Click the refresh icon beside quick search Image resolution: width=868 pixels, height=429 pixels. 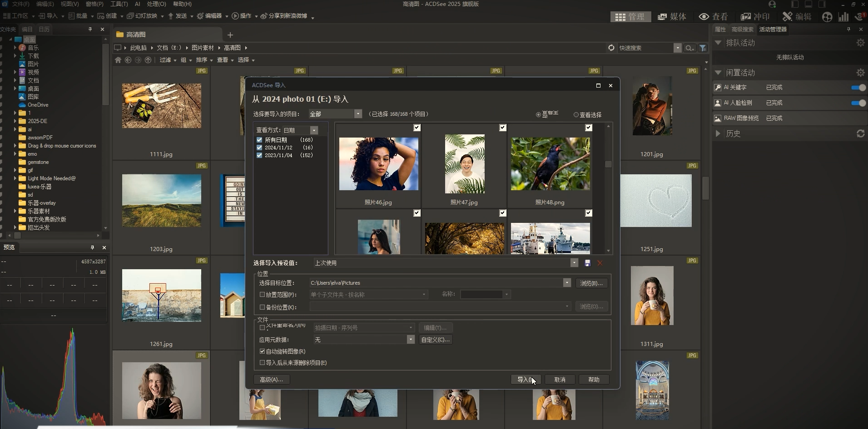[x=611, y=48]
